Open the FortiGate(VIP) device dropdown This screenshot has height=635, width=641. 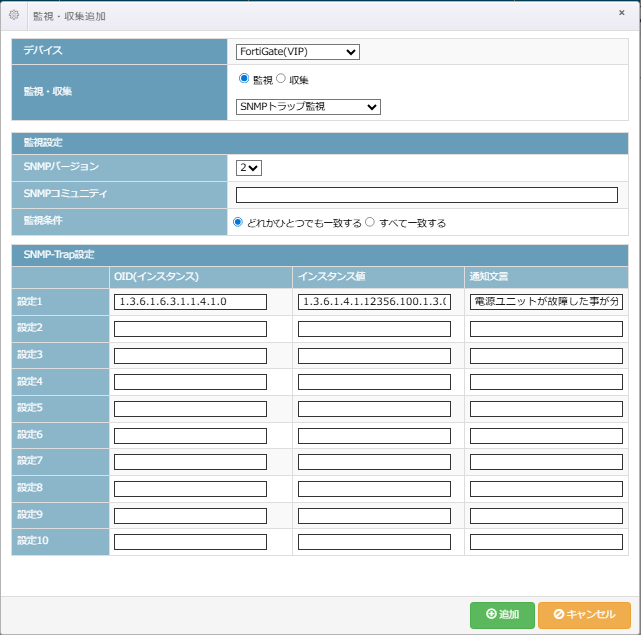[297, 52]
